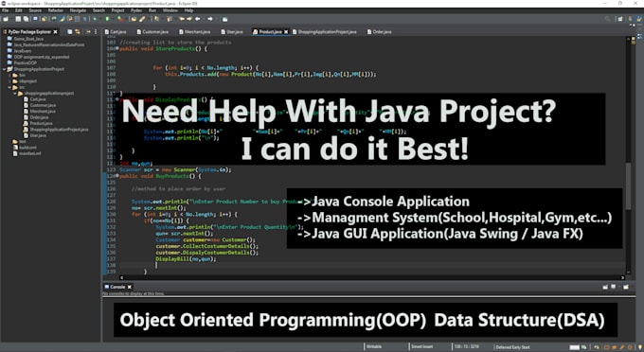Select build.xml in the Package Explorer

(25, 148)
